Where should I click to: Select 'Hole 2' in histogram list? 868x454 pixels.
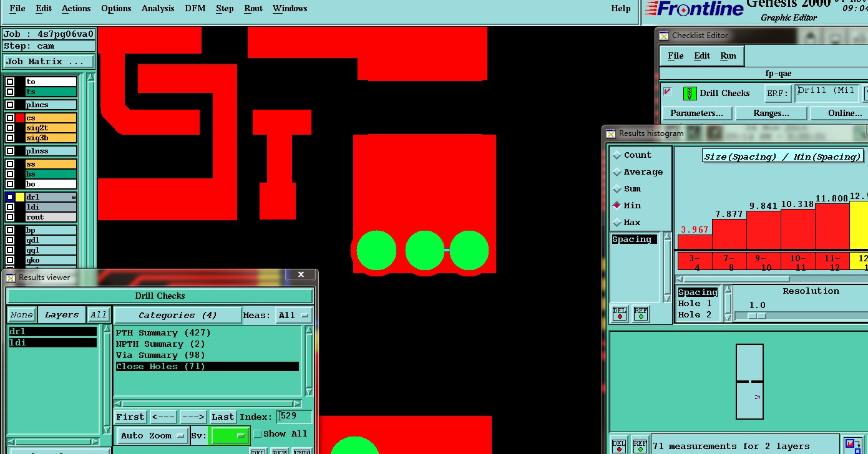(695, 315)
